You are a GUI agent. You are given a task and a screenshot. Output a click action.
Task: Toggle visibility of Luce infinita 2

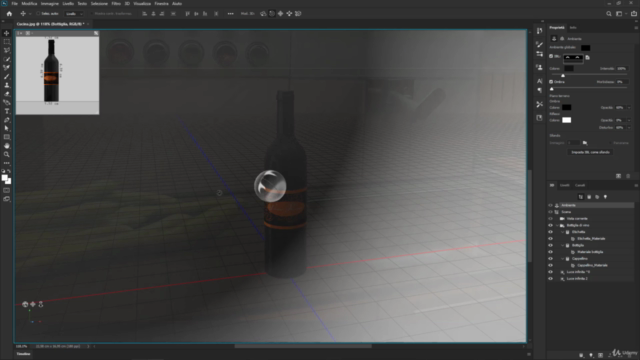pos(550,278)
